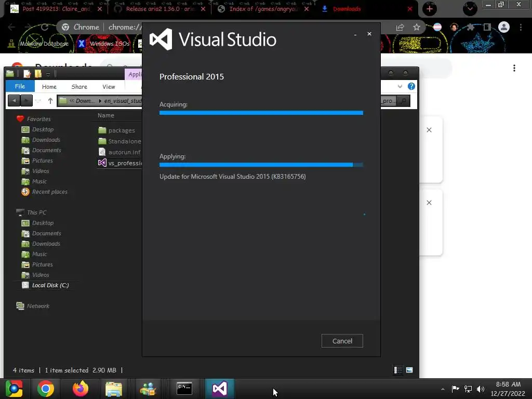Show hidden system tray icons
Screen dimensions: 532x399
tap(443, 389)
